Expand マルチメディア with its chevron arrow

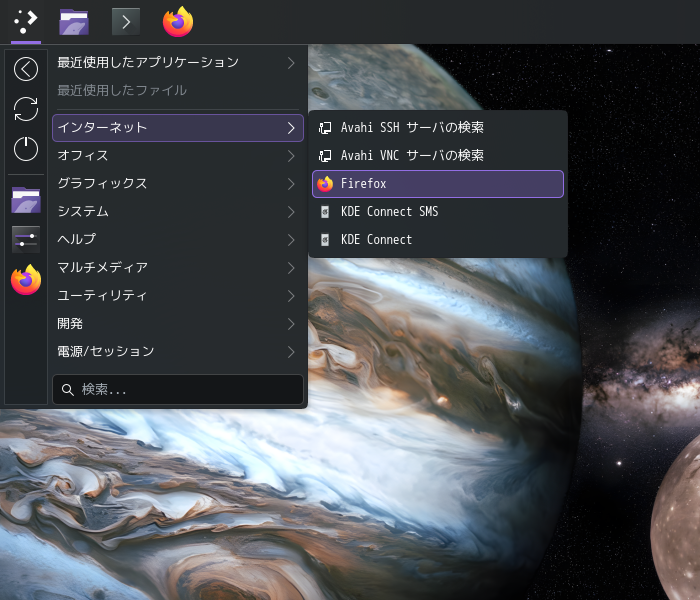point(291,268)
